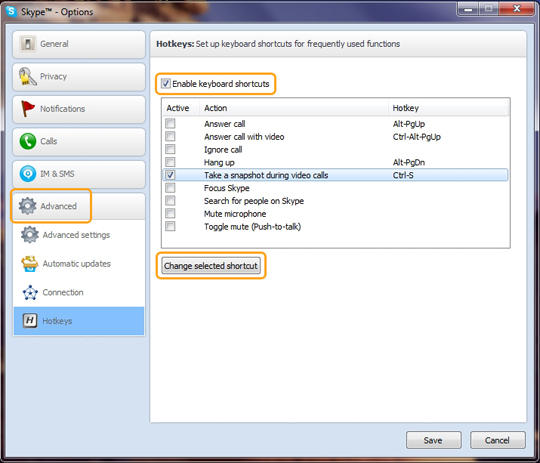Enable Search for people on Skype checkbox
Image resolution: width=540 pixels, height=463 pixels.
click(170, 200)
